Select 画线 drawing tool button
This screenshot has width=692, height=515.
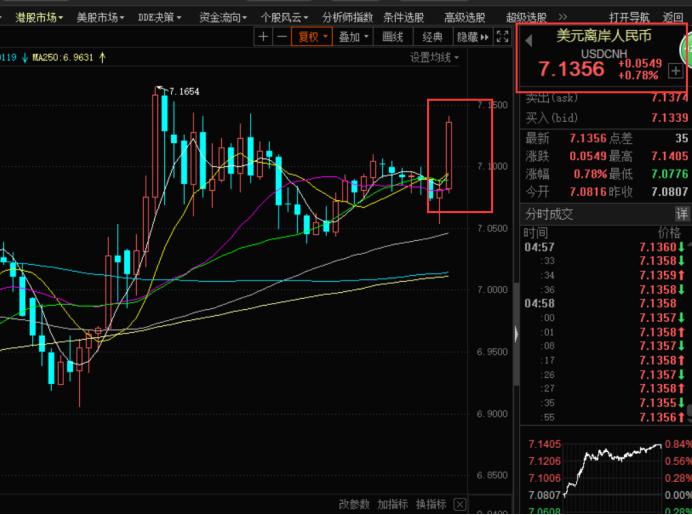pyautogui.click(x=392, y=37)
